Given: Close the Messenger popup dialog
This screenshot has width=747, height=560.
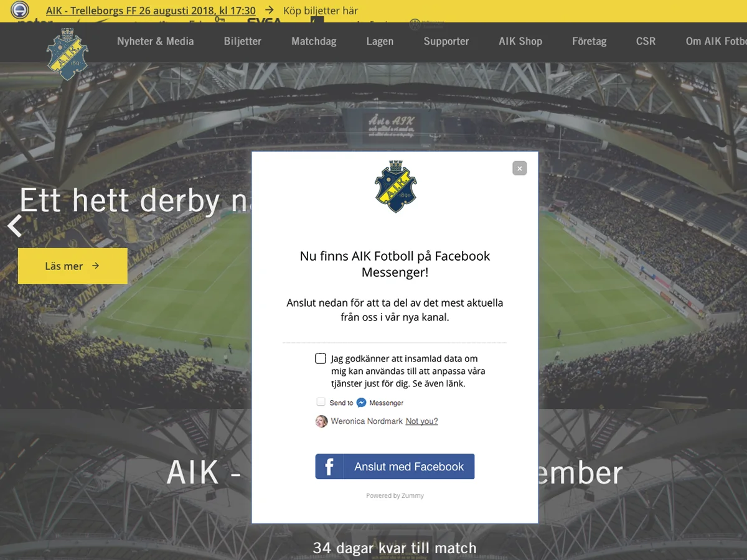Looking at the screenshot, I should (520, 168).
